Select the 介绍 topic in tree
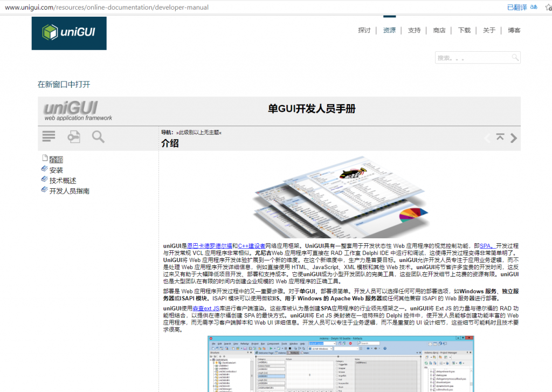 [x=56, y=160]
